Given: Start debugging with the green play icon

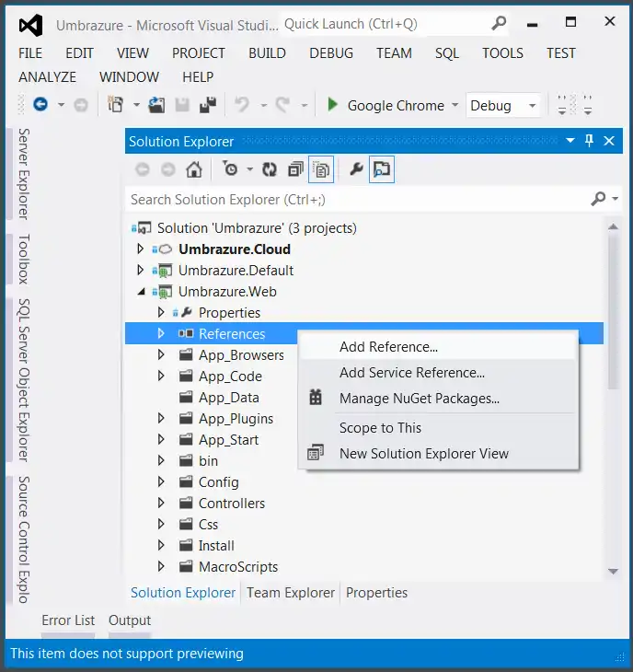Looking at the screenshot, I should pyautogui.click(x=332, y=105).
